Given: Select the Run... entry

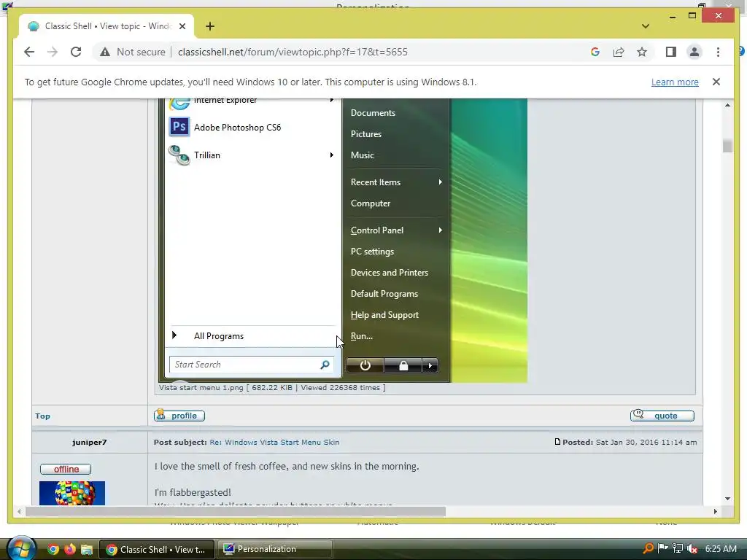Looking at the screenshot, I should pyautogui.click(x=362, y=336).
